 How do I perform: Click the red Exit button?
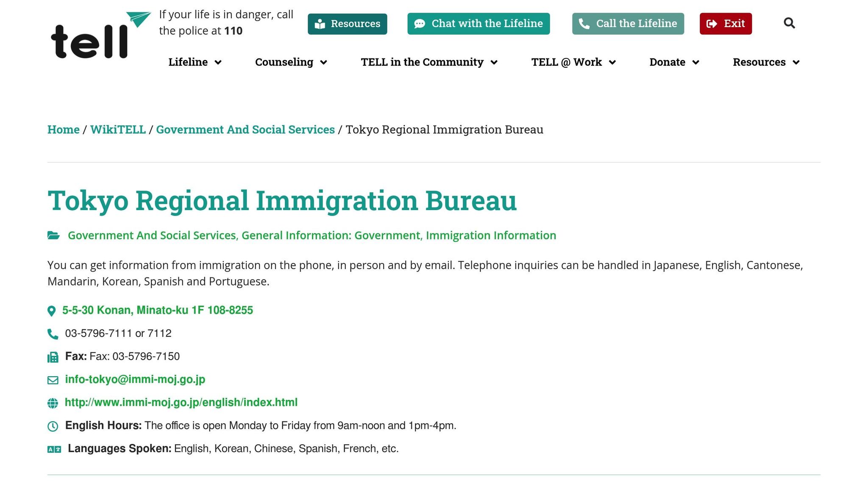pyautogui.click(x=726, y=24)
